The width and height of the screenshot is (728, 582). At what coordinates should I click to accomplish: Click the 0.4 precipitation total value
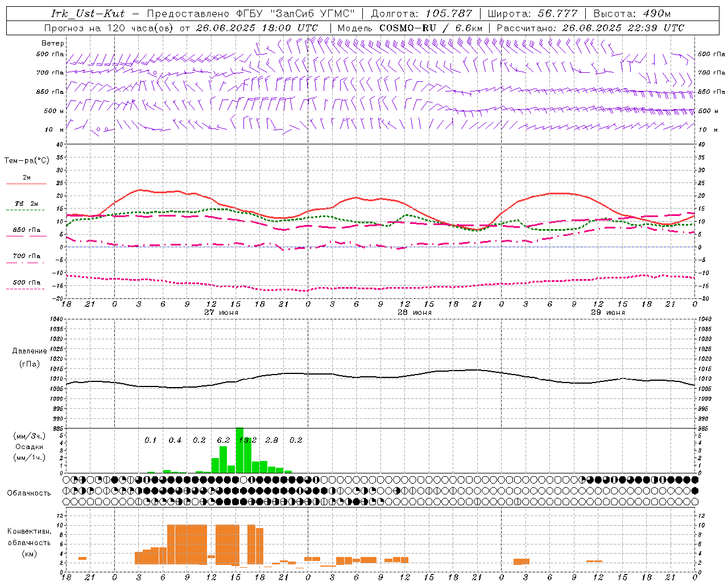(175, 440)
